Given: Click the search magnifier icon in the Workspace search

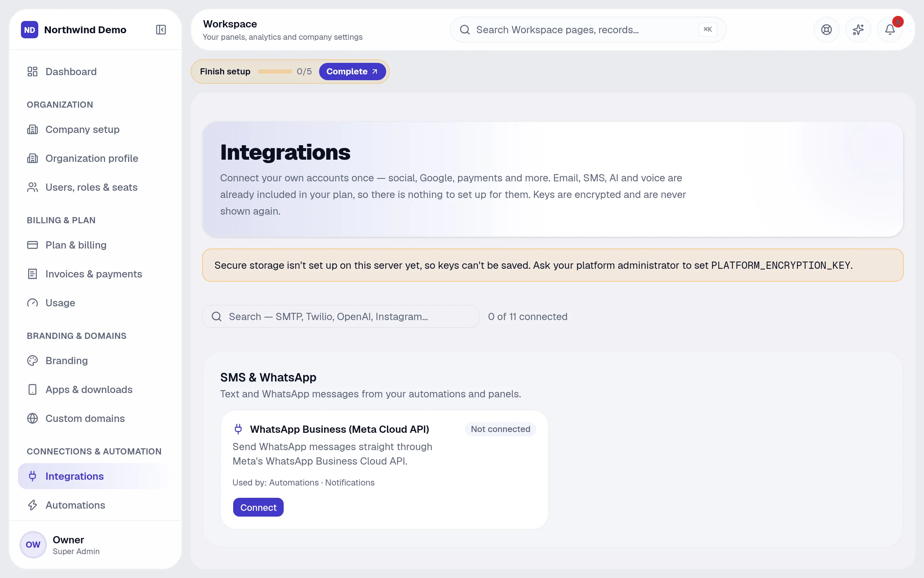Looking at the screenshot, I should (465, 29).
